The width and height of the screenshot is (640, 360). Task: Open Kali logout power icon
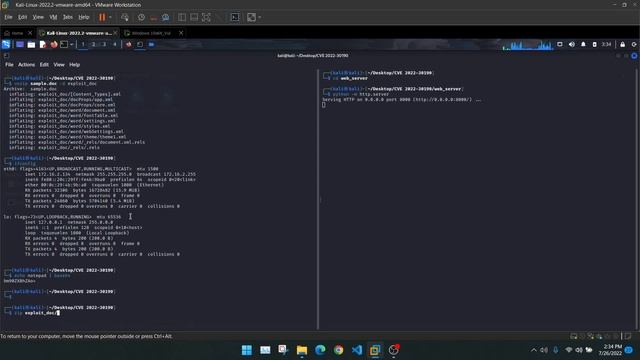[634, 44]
